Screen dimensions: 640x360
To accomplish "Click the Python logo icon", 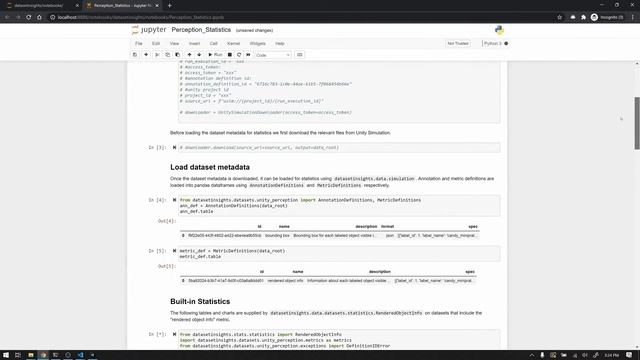I will (x=499, y=30).
